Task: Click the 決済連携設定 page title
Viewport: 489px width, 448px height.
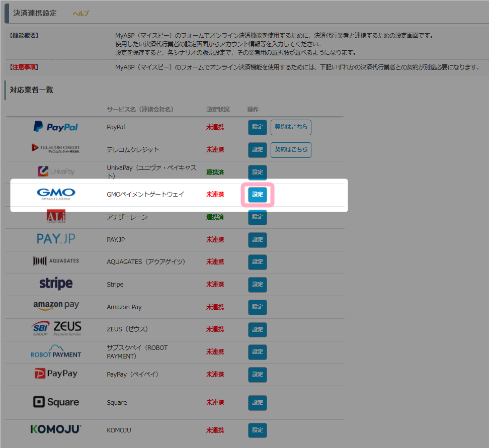Action: pyautogui.click(x=35, y=13)
